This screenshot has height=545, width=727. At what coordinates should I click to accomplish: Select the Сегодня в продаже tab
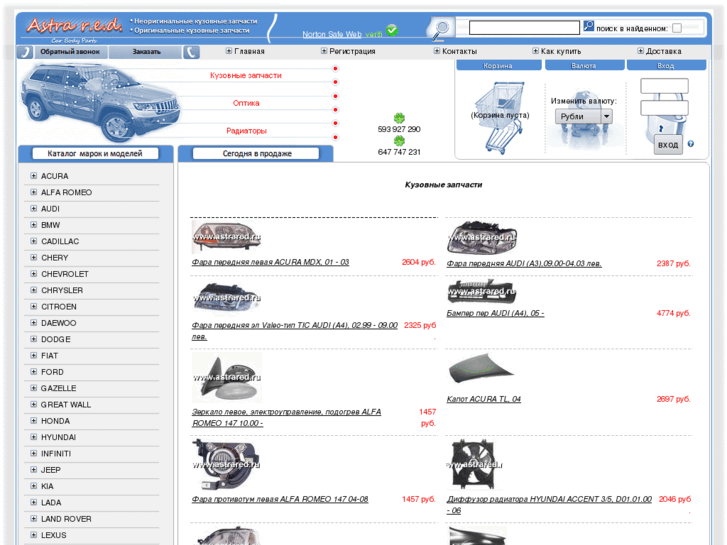[x=256, y=154]
